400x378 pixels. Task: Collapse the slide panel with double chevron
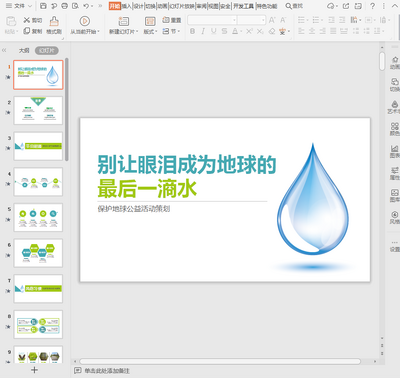[x=4, y=50]
